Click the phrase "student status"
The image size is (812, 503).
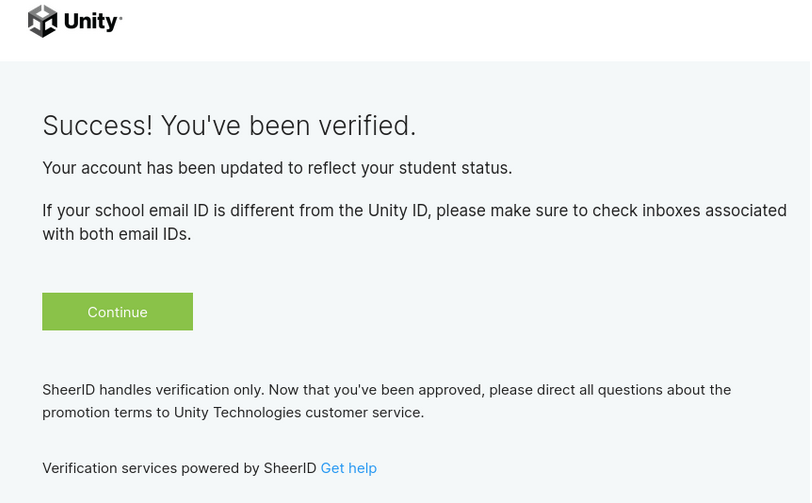click(x=455, y=168)
